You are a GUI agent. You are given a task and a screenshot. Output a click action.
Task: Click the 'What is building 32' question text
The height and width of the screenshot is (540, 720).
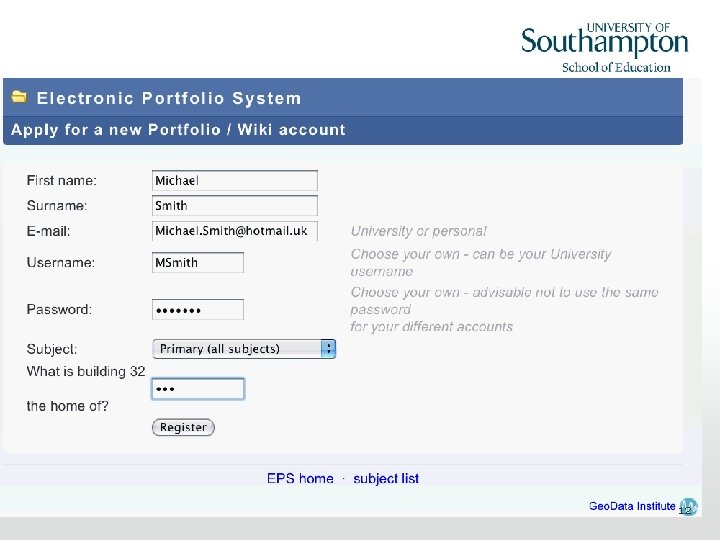(x=86, y=371)
